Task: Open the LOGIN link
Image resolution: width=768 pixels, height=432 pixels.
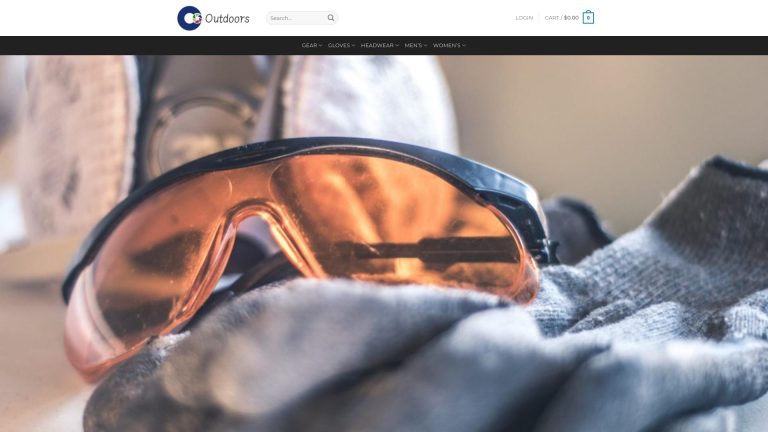Action: point(524,18)
